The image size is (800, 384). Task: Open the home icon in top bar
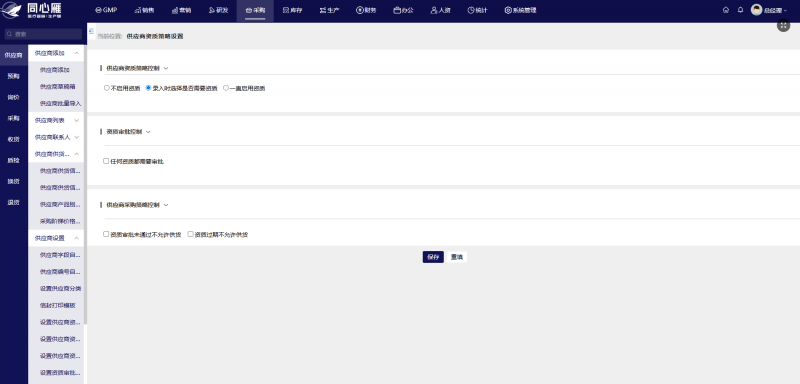tap(726, 10)
